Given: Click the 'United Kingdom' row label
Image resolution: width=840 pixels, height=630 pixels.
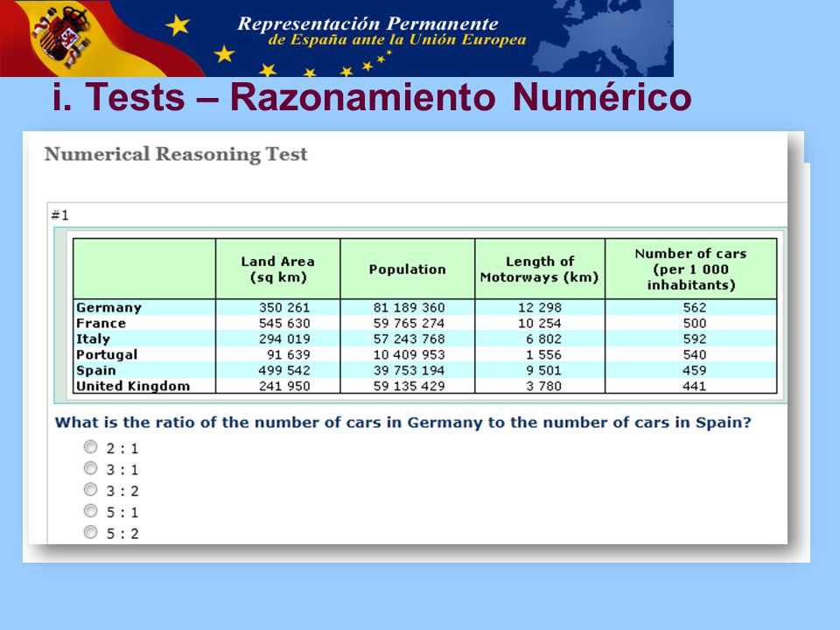Looking at the screenshot, I should (x=133, y=386).
